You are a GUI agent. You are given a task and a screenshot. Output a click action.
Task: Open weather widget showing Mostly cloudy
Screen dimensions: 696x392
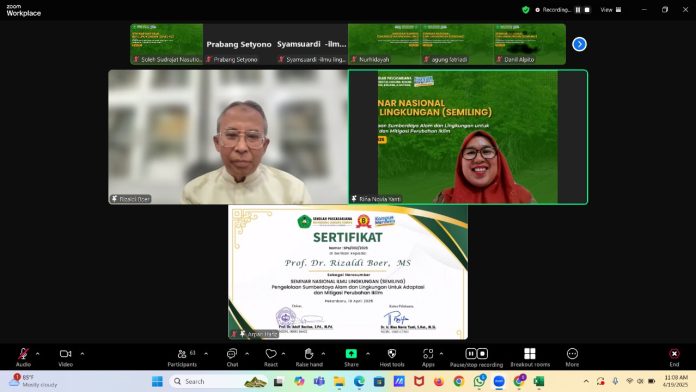(34, 381)
